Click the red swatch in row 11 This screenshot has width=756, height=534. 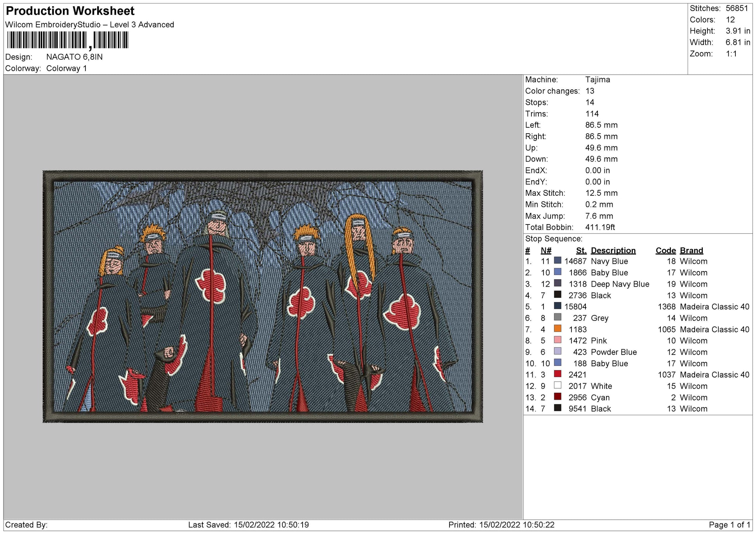(x=557, y=374)
